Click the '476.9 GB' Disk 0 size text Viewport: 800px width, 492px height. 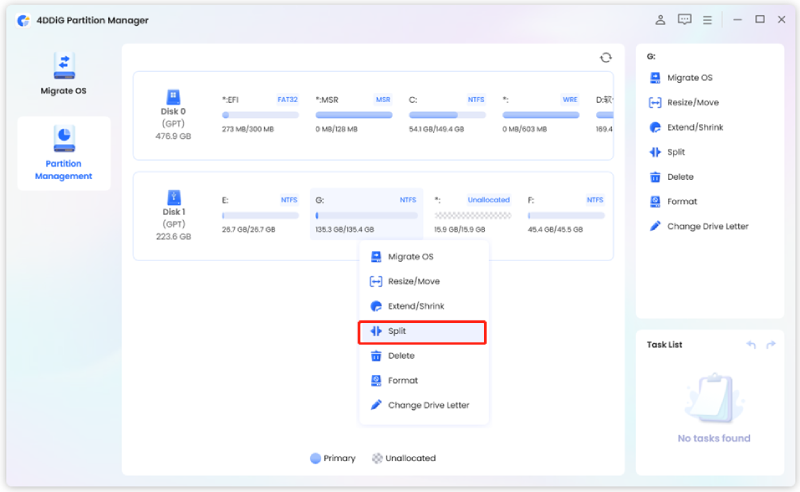[x=173, y=136]
